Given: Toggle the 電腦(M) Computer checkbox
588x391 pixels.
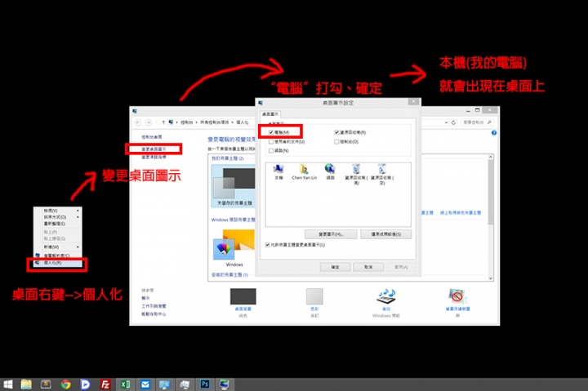Looking at the screenshot, I should 271,132.
